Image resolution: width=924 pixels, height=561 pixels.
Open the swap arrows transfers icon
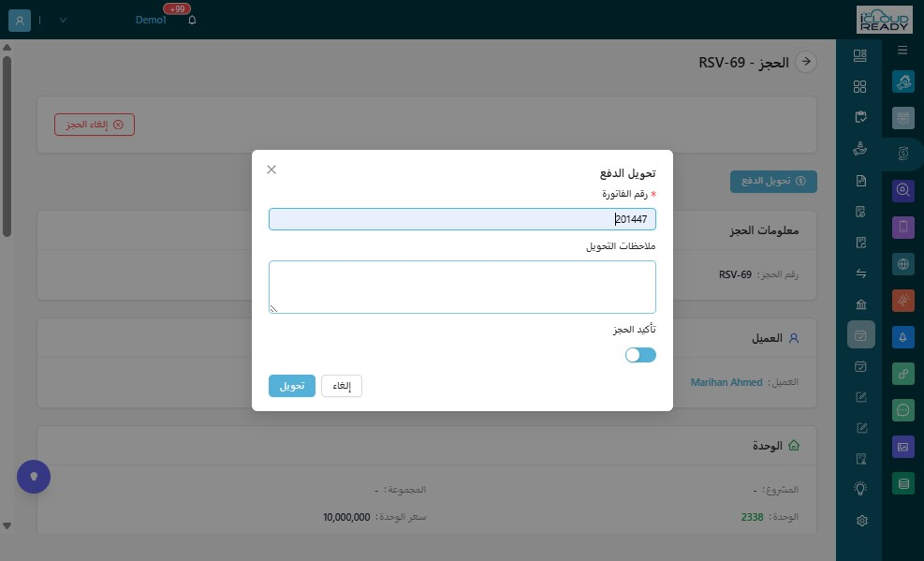click(860, 273)
